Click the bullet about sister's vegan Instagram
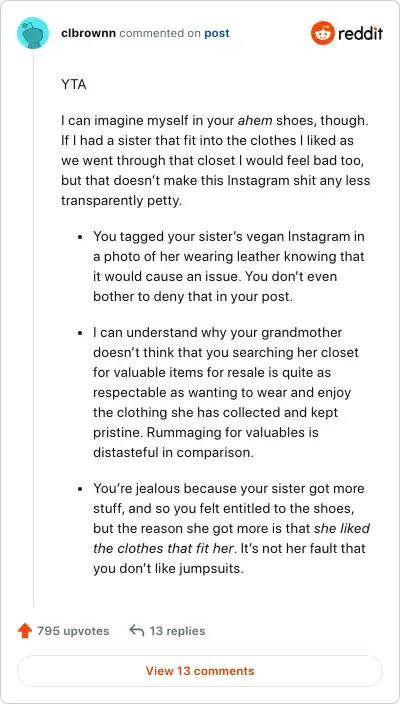 (x=229, y=267)
